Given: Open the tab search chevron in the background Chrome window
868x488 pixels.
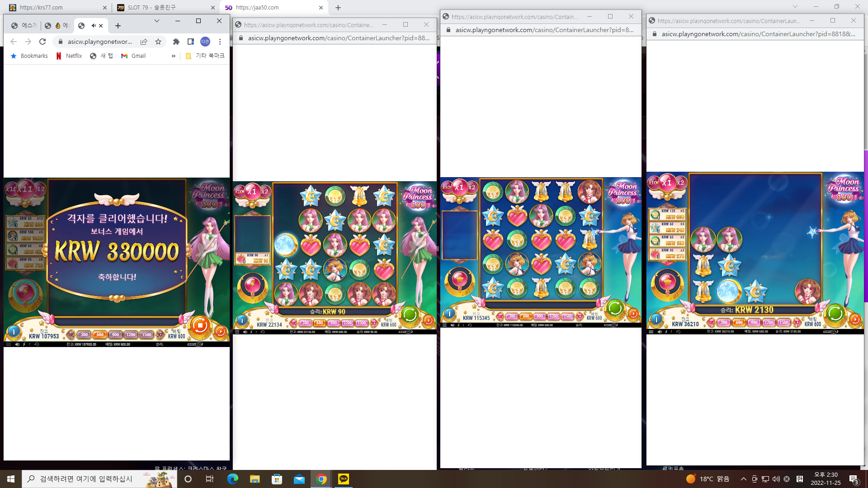Looking at the screenshot, I should click(x=795, y=7).
